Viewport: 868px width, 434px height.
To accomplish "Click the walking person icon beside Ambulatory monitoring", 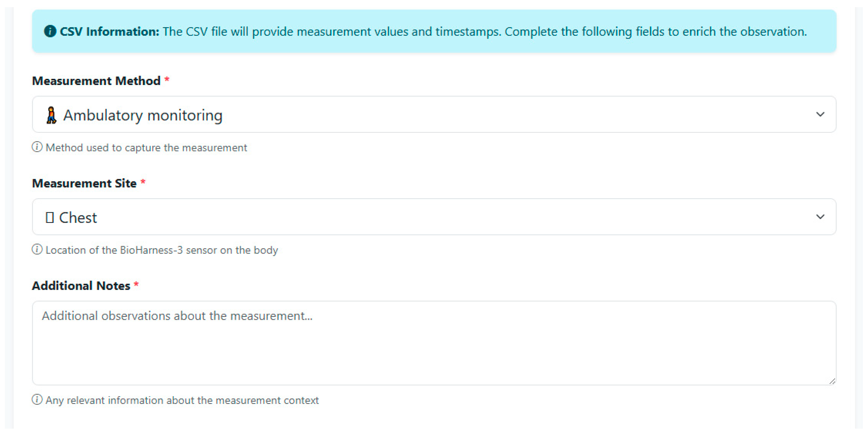I will (51, 115).
